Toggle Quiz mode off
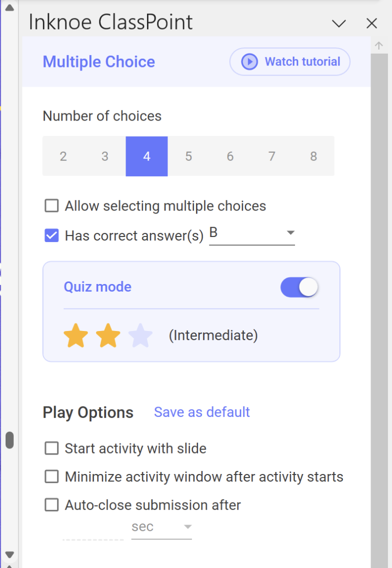The height and width of the screenshot is (568, 392). click(299, 287)
